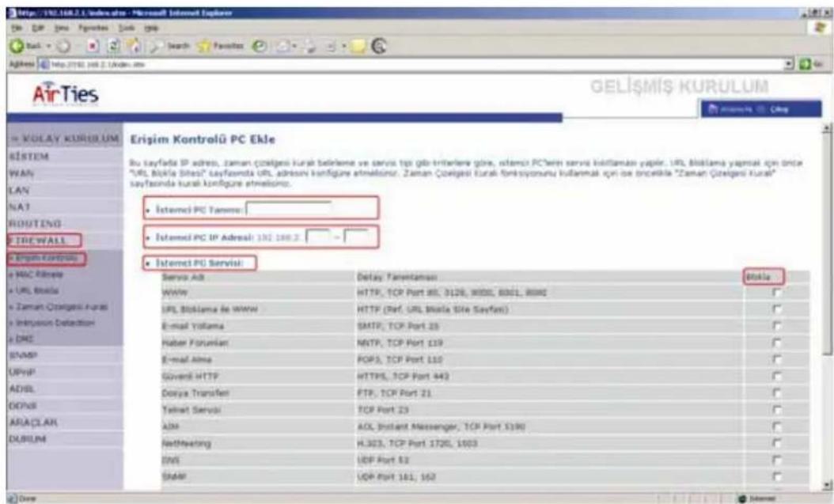Open the ADSL sidebar section
The width and height of the screenshot is (834, 504).
click(22, 388)
